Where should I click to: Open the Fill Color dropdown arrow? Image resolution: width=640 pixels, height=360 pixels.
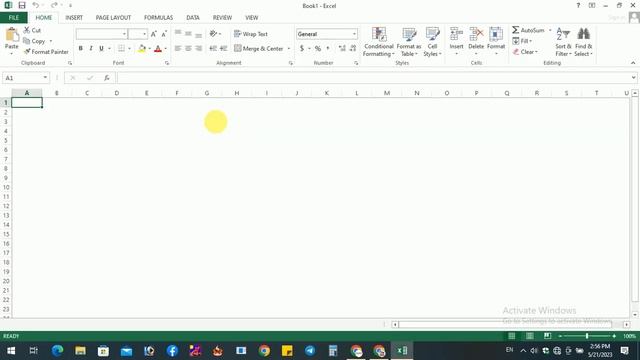pos(149,49)
